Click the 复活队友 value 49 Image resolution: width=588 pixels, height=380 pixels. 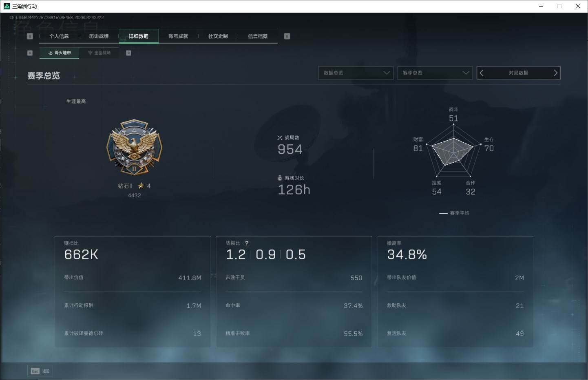point(520,334)
